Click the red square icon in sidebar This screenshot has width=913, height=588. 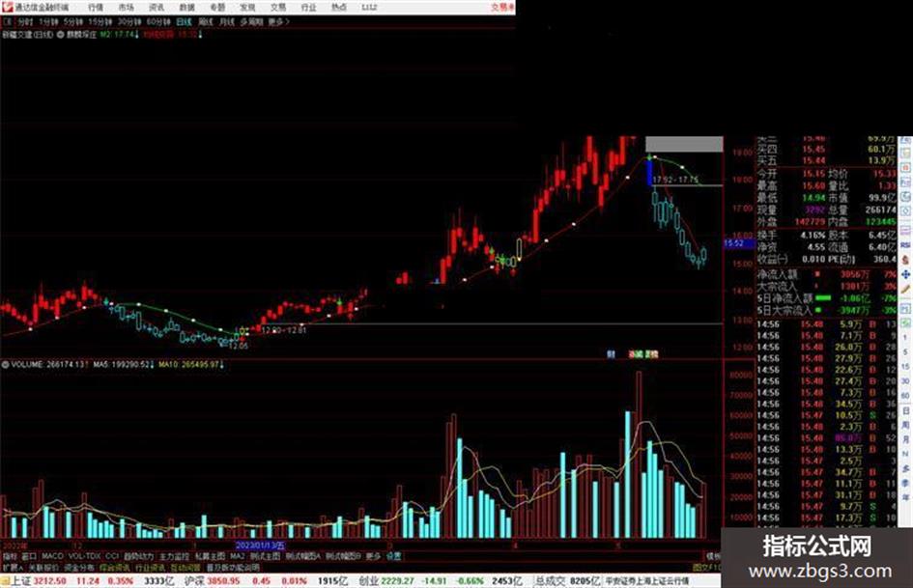(905, 168)
